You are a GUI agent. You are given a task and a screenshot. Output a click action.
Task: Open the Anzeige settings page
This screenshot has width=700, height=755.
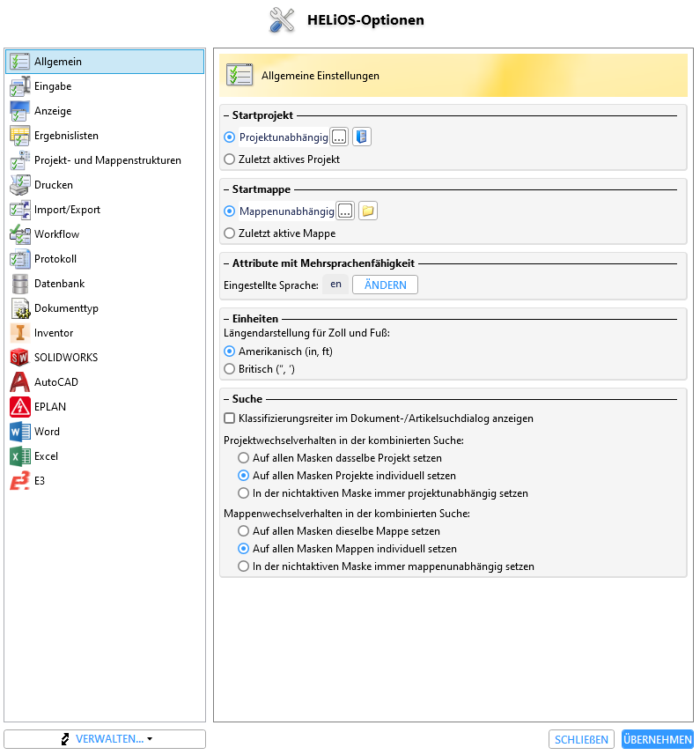point(105,111)
